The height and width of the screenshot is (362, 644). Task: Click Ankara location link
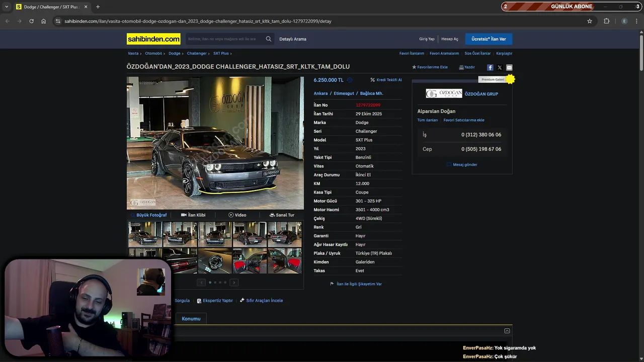320,94
